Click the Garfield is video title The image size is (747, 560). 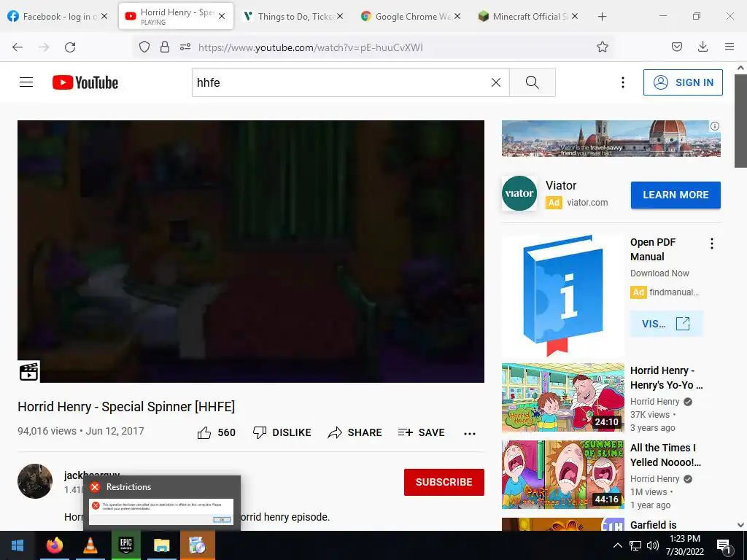click(653, 525)
